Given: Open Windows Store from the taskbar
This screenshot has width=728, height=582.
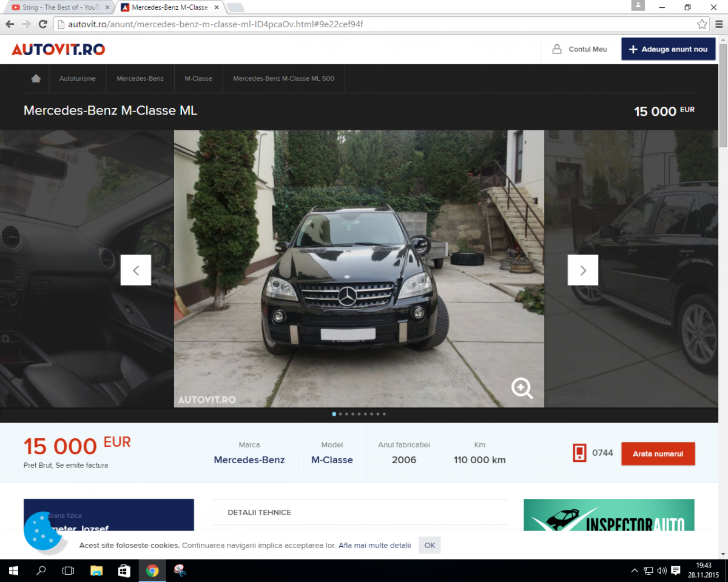Looking at the screenshot, I should pos(124,570).
